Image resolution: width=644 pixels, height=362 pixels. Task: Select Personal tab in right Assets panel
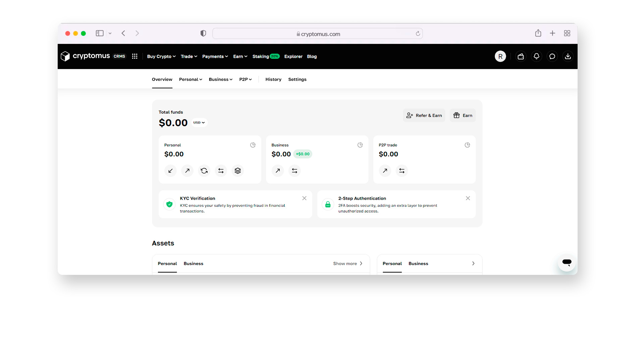tap(392, 263)
